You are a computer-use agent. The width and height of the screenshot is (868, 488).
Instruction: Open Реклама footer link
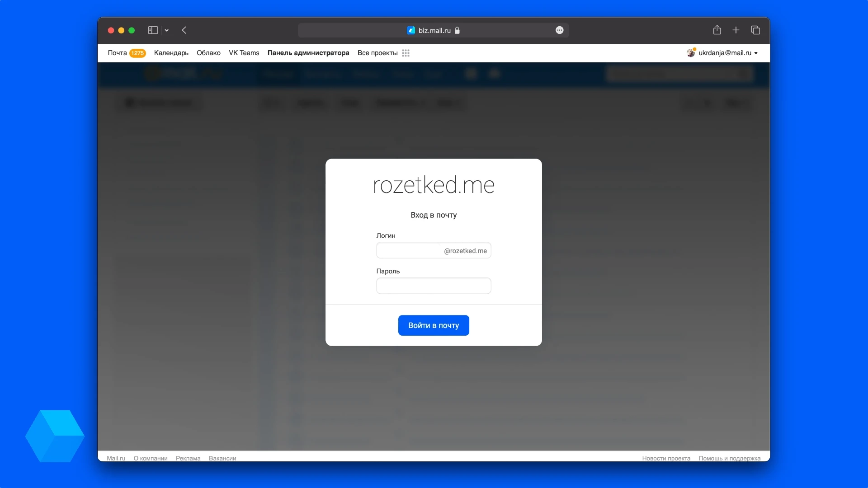[x=188, y=458]
